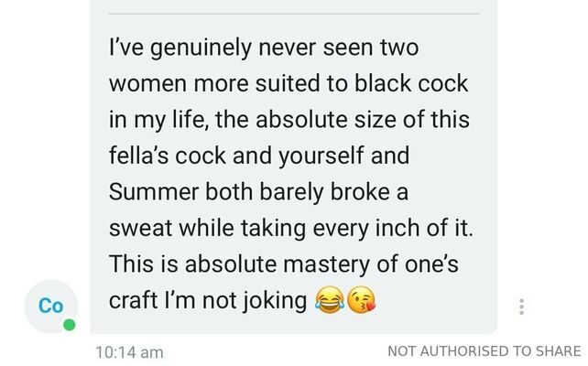Click the word "SHARE" in bottom label

point(559,351)
